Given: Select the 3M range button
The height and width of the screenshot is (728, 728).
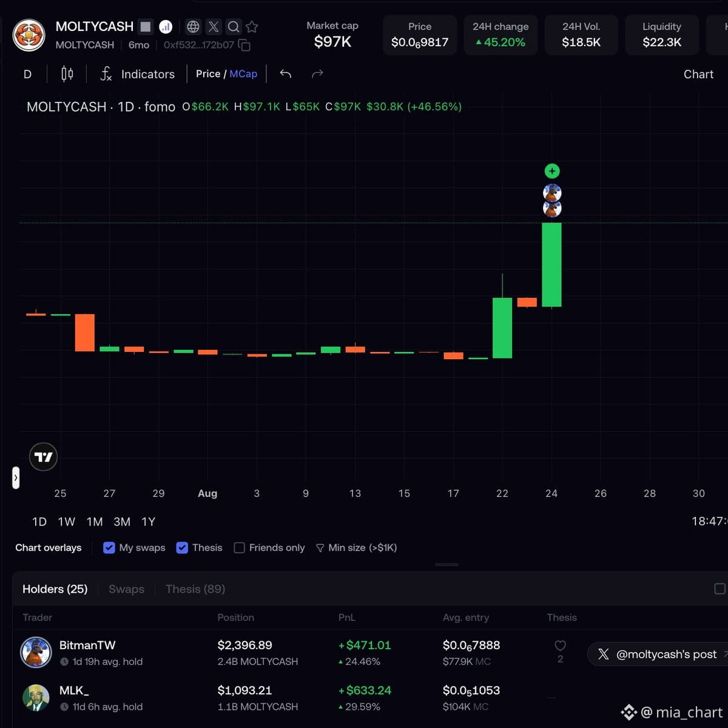Looking at the screenshot, I should pyautogui.click(x=122, y=522).
